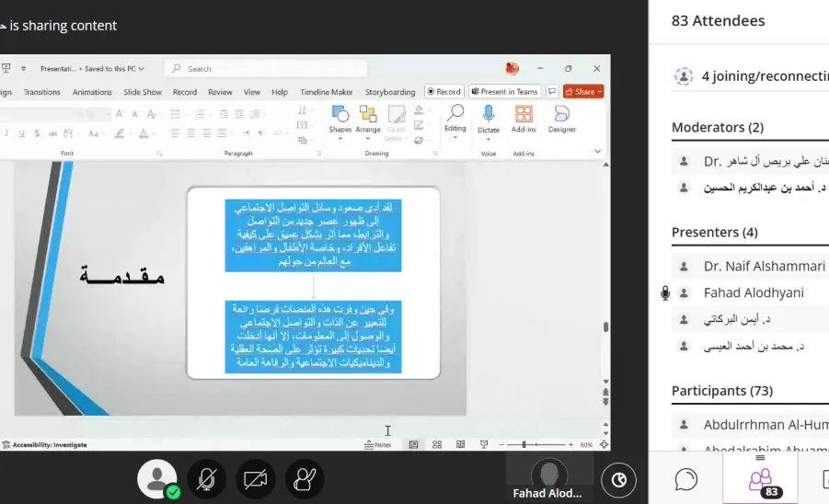
Task: Open the Change Case Aa dropdown
Action: coord(95,133)
